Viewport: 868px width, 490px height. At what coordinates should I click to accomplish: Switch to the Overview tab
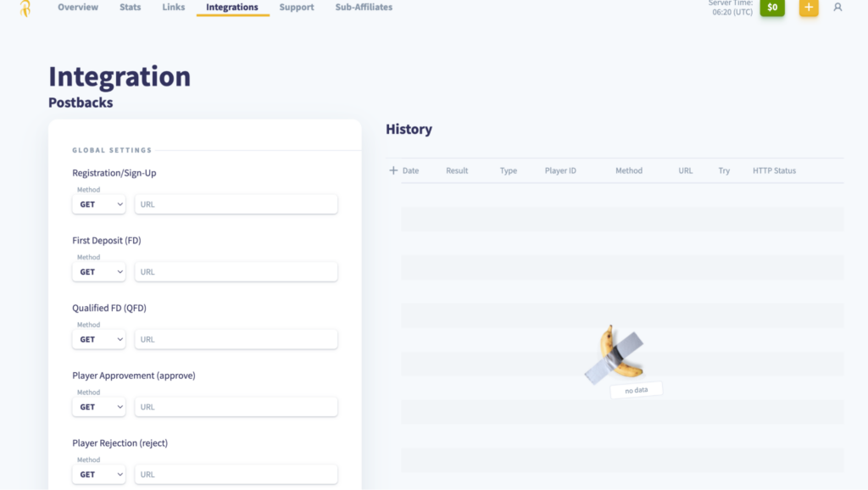pos(78,7)
